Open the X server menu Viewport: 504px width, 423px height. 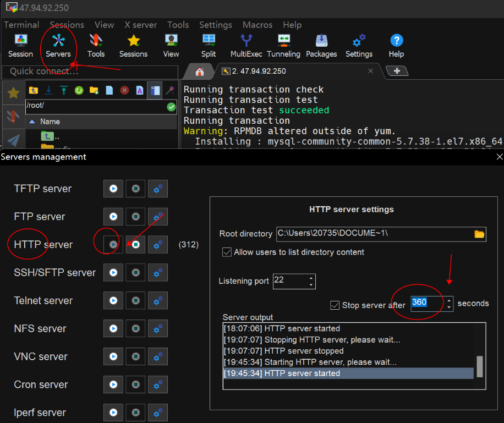140,25
